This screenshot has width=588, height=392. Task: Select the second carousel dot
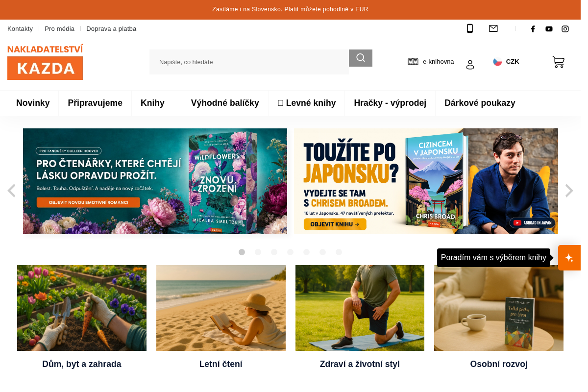pyautogui.click(x=258, y=252)
